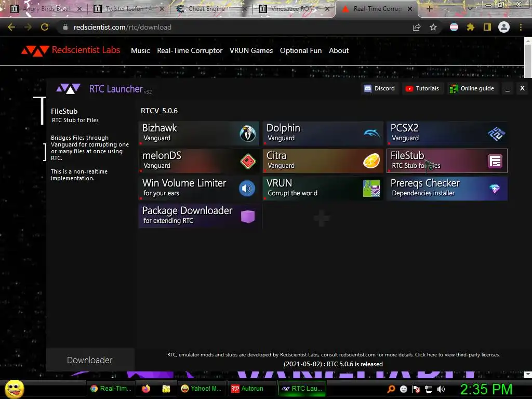The height and width of the screenshot is (399, 532).
Task: Open Win Volume Limiter tile text
Action: [x=184, y=187]
